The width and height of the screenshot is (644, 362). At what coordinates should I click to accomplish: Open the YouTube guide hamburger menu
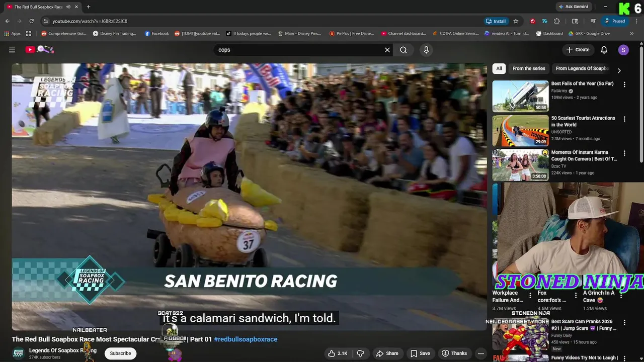tap(12, 50)
